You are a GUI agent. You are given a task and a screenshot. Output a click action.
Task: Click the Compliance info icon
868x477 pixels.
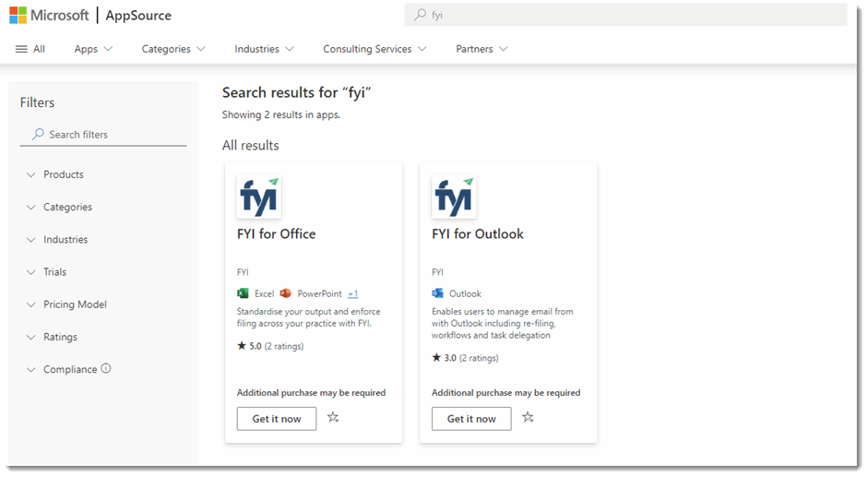106,368
